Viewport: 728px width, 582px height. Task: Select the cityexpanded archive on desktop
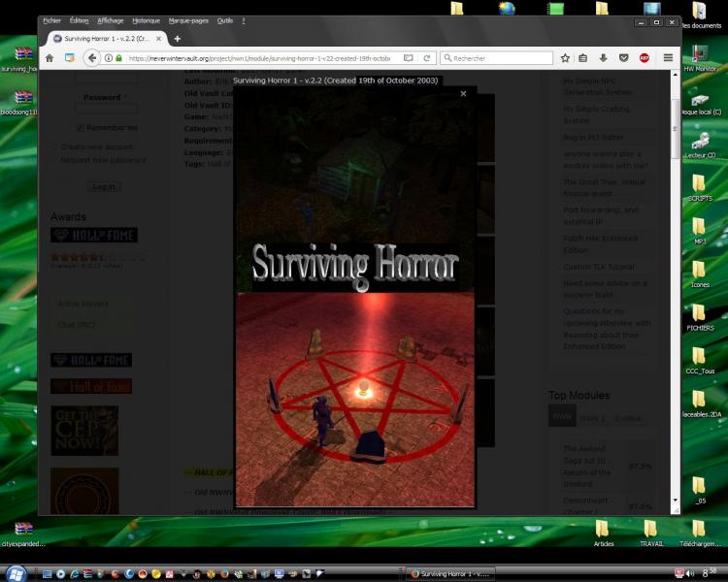(x=23, y=533)
